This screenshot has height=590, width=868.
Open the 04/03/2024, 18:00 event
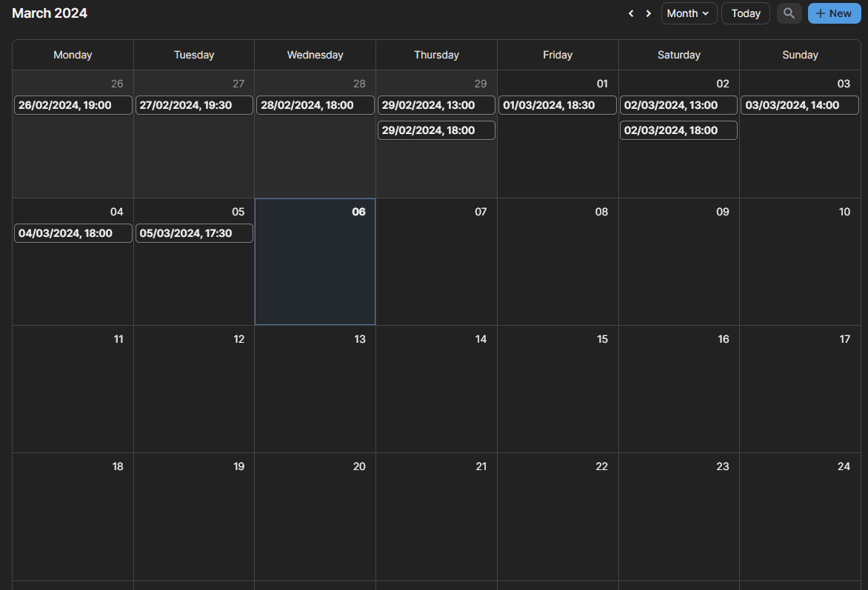coord(73,233)
